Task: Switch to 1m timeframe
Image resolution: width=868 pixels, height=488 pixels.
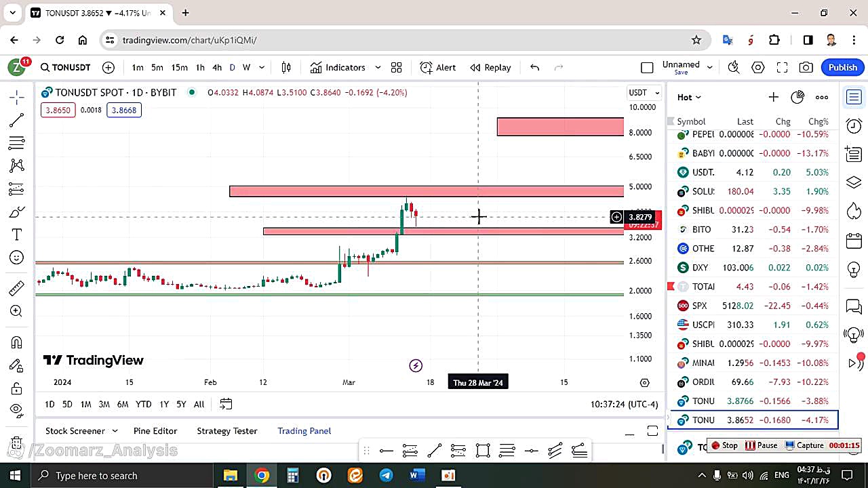Action: [x=138, y=67]
